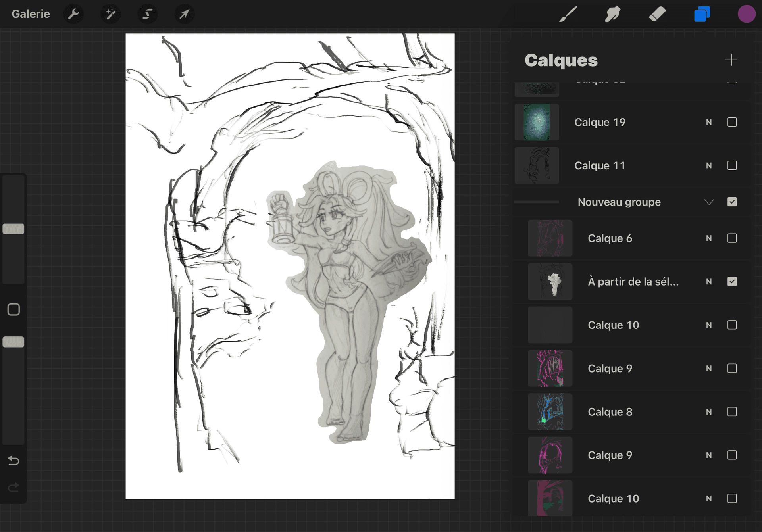Select the Eraser tool
The width and height of the screenshot is (762, 532).
657,14
